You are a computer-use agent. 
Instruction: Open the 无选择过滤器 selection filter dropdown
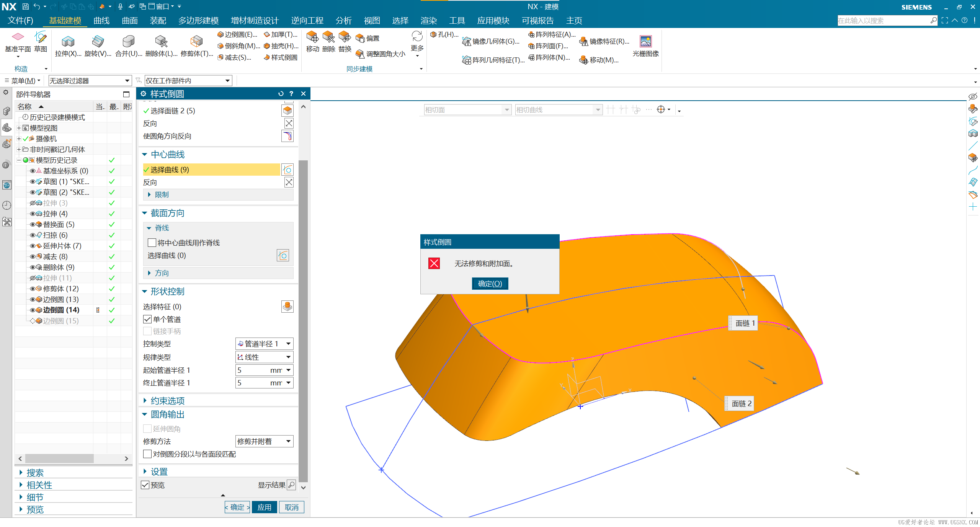tap(90, 81)
